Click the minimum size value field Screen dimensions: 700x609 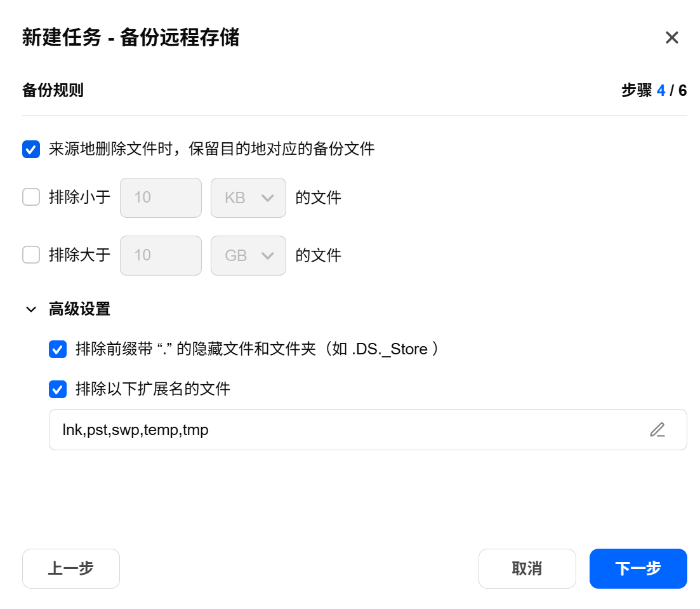[x=161, y=197]
